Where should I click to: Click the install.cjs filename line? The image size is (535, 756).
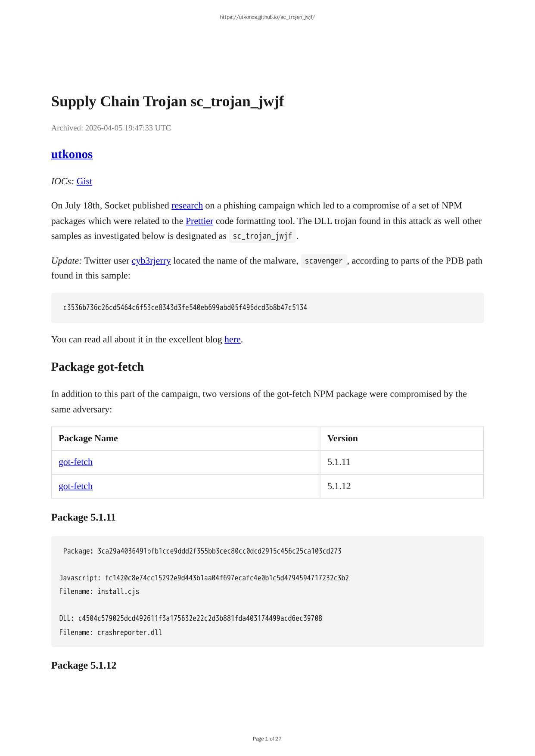[99, 592]
